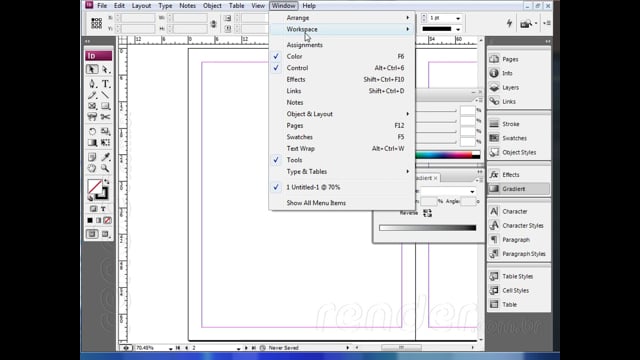Open the stroke type dropdown
The image size is (640, 360).
pos(458,29)
